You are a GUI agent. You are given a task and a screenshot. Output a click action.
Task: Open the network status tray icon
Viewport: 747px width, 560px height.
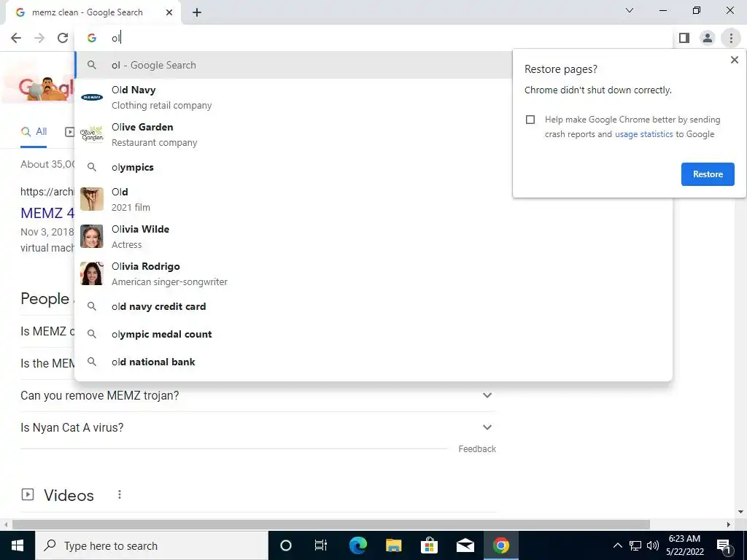click(635, 545)
